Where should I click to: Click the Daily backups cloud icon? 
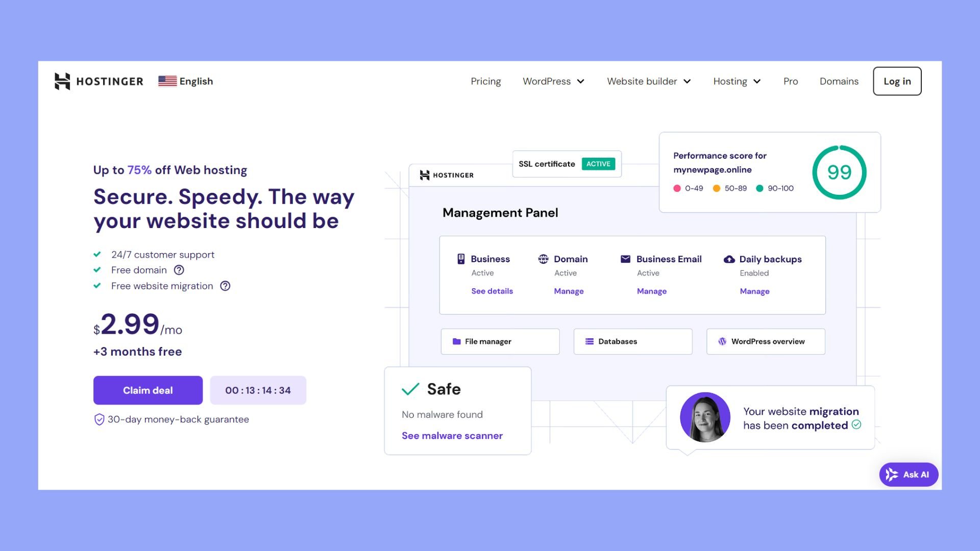coord(728,259)
